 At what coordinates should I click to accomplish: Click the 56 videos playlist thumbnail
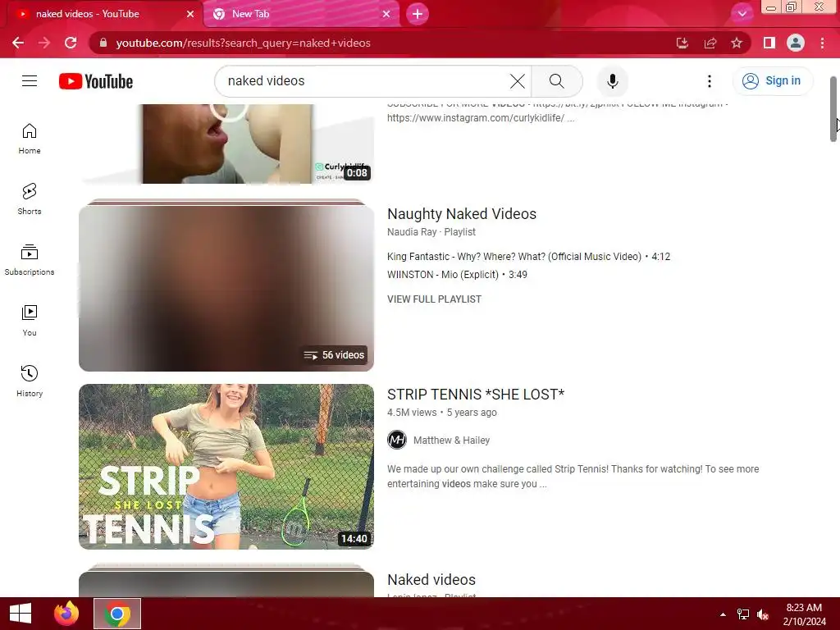(x=226, y=288)
